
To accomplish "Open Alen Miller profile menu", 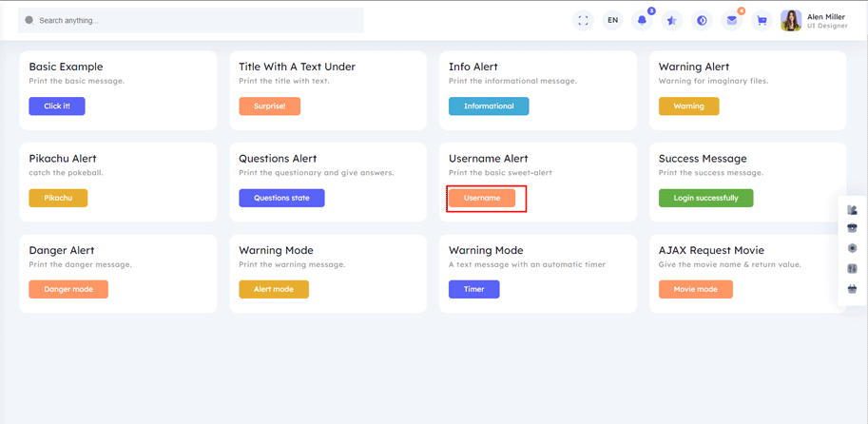I will point(815,20).
